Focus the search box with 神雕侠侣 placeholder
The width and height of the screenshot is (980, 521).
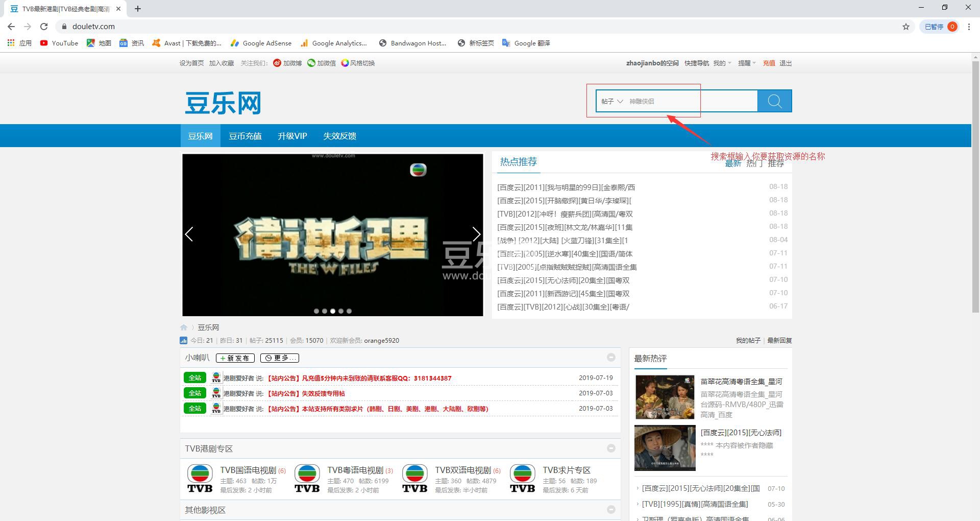pos(692,101)
